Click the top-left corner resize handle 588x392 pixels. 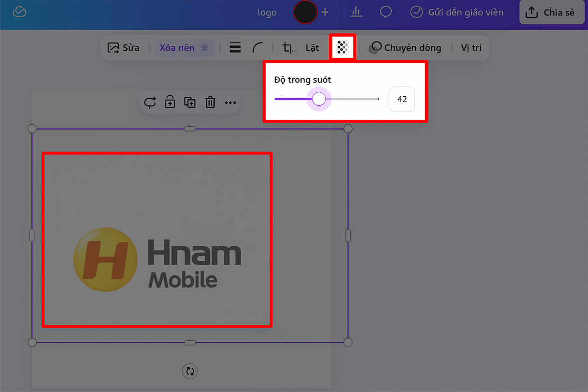[32, 129]
